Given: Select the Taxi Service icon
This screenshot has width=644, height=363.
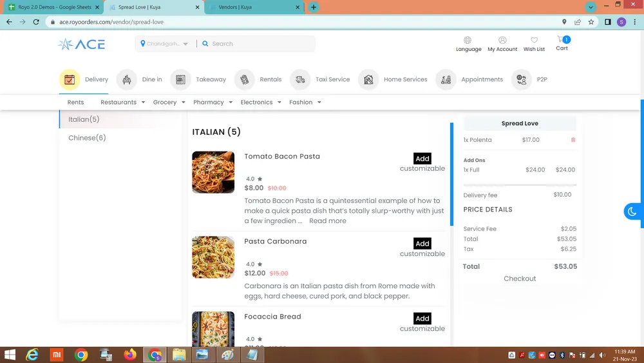Looking at the screenshot, I should [x=300, y=79].
